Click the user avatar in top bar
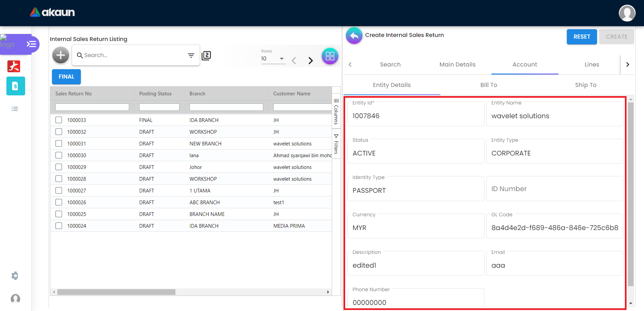 pos(627,13)
